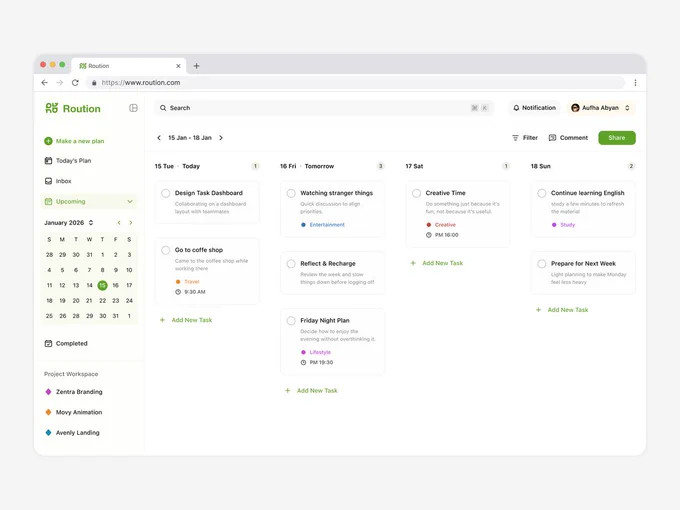Add new task under 17 Sat
Screen dimensions: 680x510
pos(437,263)
